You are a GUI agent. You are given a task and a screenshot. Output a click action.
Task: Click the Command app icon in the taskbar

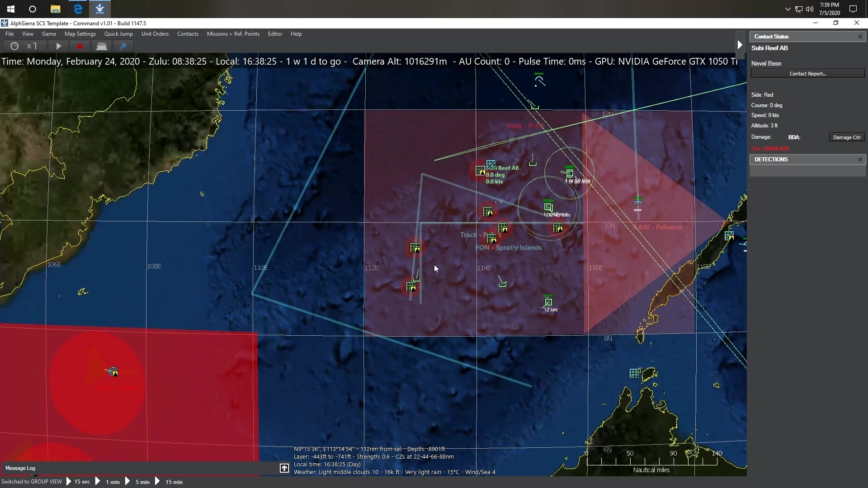(100, 9)
